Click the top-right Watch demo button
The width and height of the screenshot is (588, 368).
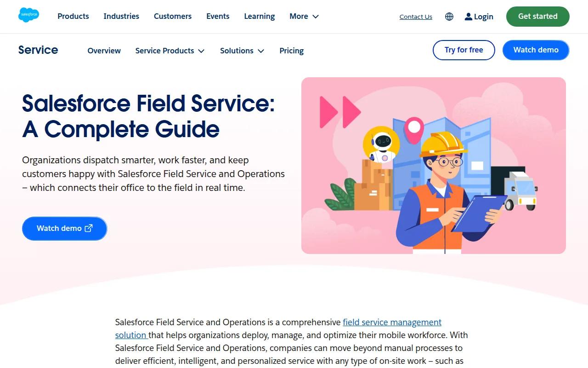[x=536, y=50]
